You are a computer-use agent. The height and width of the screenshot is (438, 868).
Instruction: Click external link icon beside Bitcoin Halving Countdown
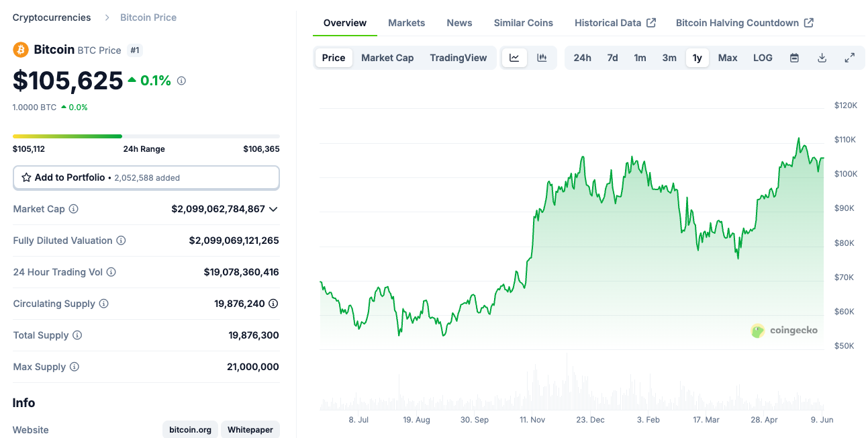pyautogui.click(x=809, y=23)
